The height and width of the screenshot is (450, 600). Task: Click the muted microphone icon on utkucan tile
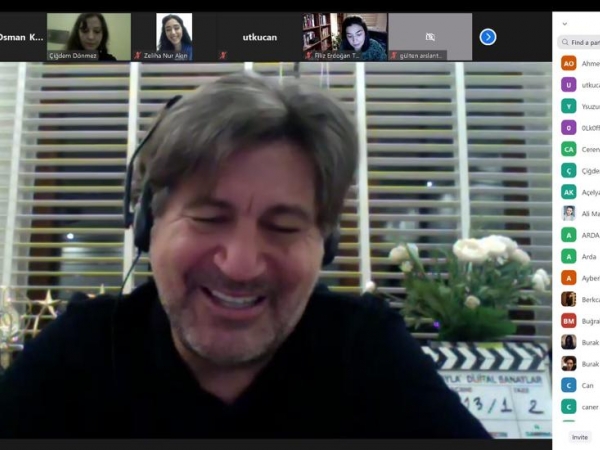coord(223,55)
